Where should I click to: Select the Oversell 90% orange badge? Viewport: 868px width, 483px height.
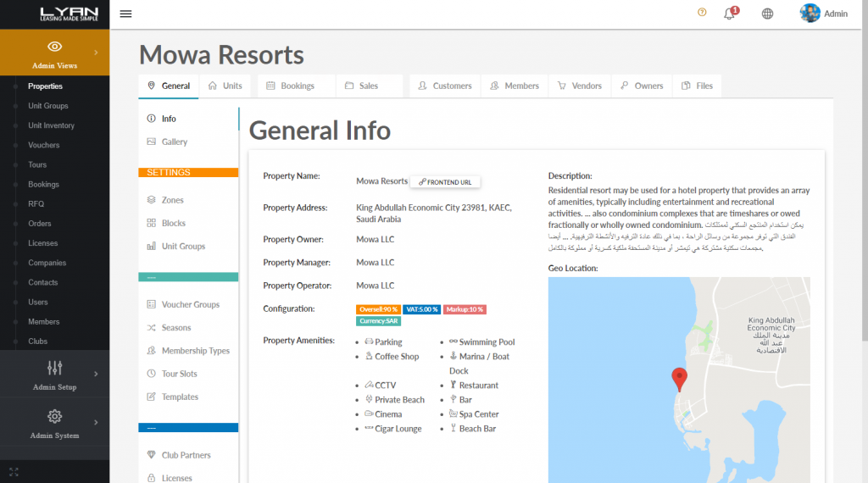click(378, 309)
